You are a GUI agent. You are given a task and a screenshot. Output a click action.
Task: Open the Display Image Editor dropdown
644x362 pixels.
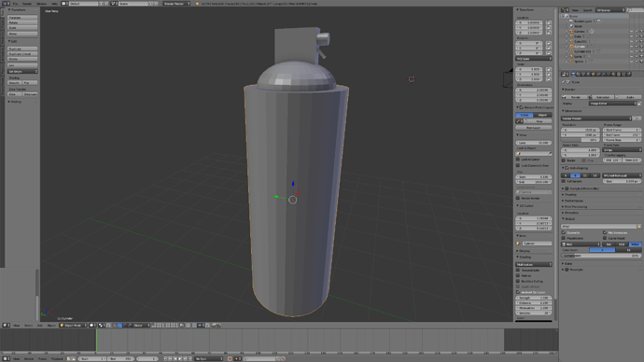click(613, 104)
